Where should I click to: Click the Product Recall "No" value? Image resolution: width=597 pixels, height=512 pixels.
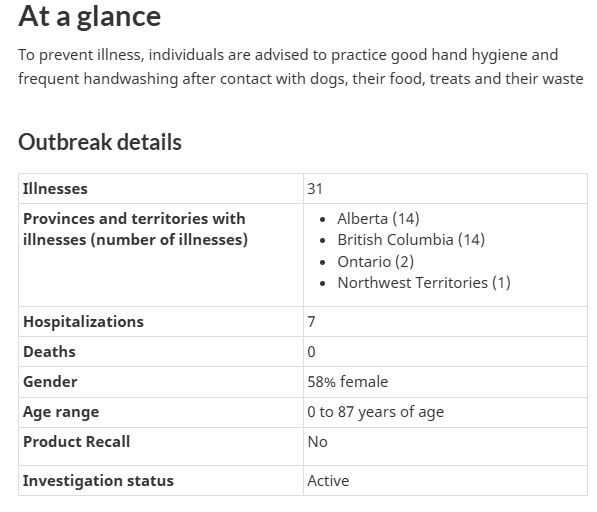318,442
